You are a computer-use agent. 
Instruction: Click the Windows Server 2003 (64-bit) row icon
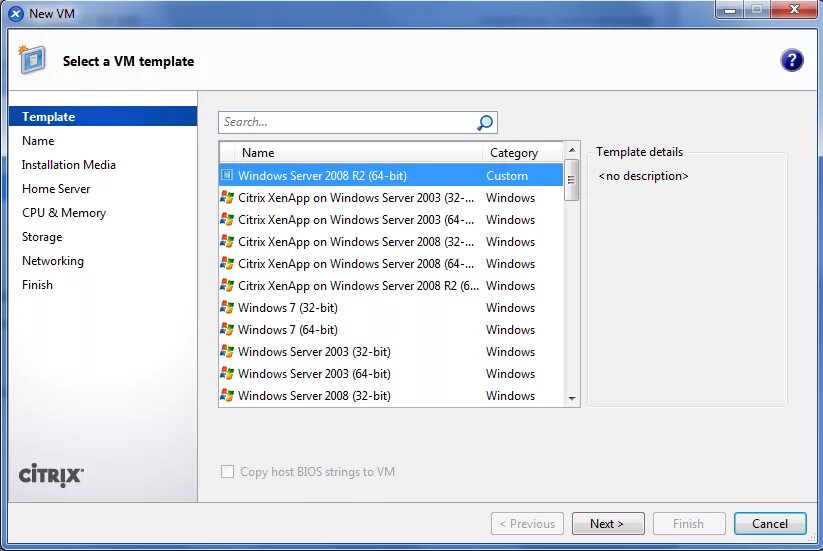click(x=227, y=374)
